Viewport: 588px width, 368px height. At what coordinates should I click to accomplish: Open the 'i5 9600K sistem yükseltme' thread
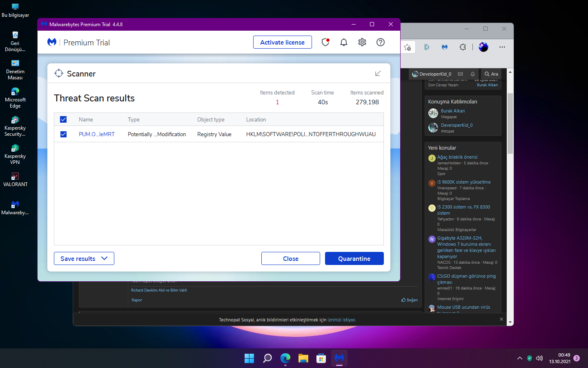click(464, 182)
